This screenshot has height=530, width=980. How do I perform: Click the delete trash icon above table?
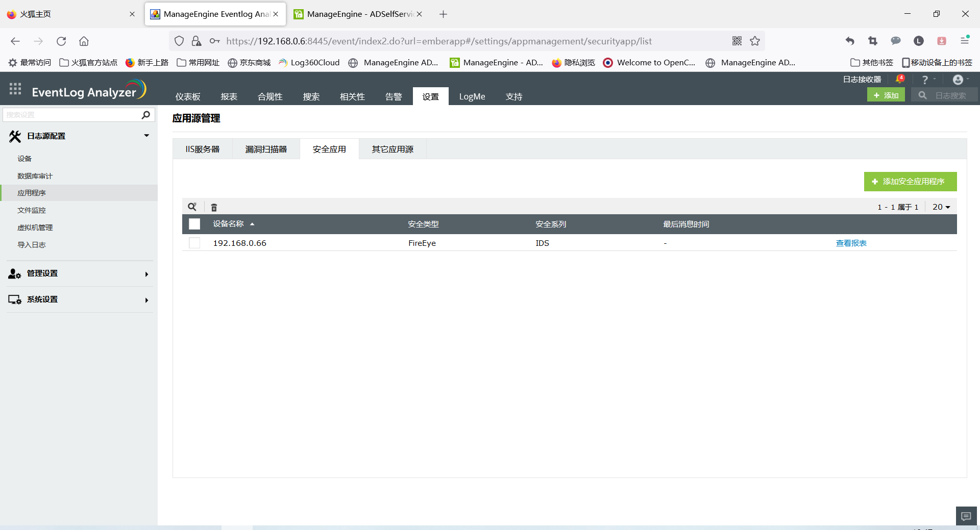pos(214,207)
